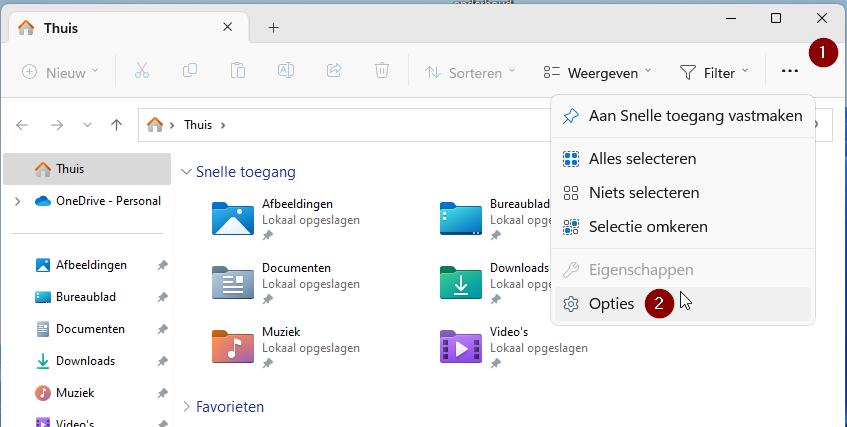
Task: Click Eigenschappen in the menu
Action: tap(683, 270)
